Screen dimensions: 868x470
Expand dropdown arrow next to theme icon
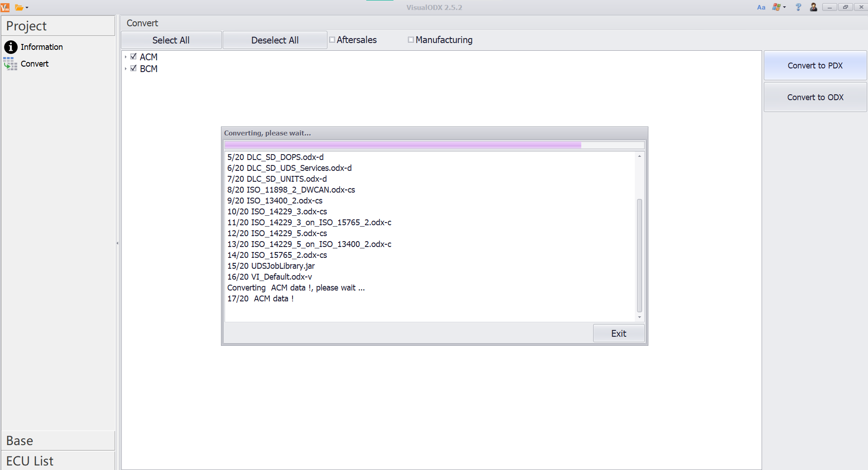[784, 7]
